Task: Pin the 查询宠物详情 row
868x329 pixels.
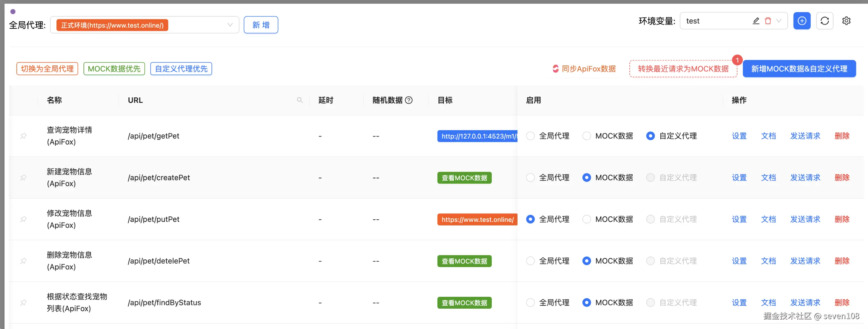Action: (24, 136)
